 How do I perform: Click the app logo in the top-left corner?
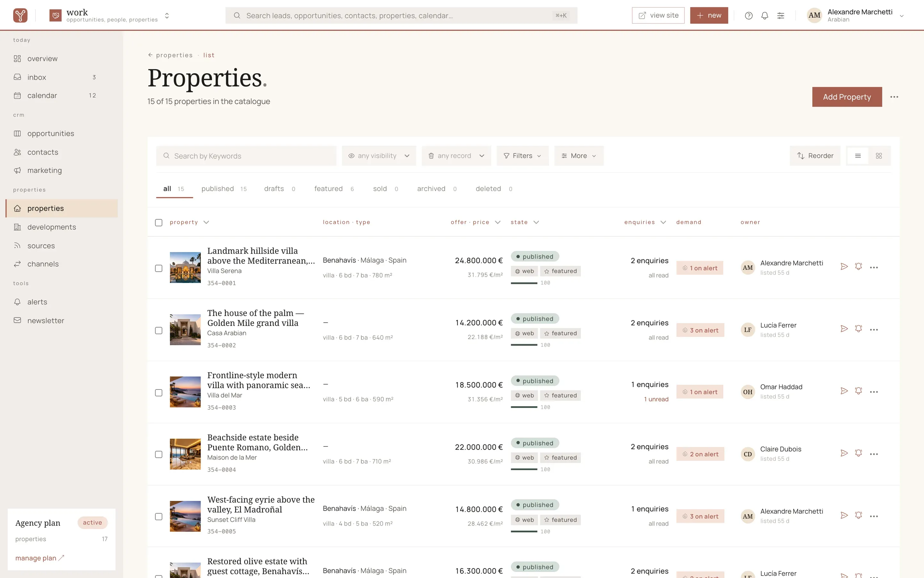point(20,15)
